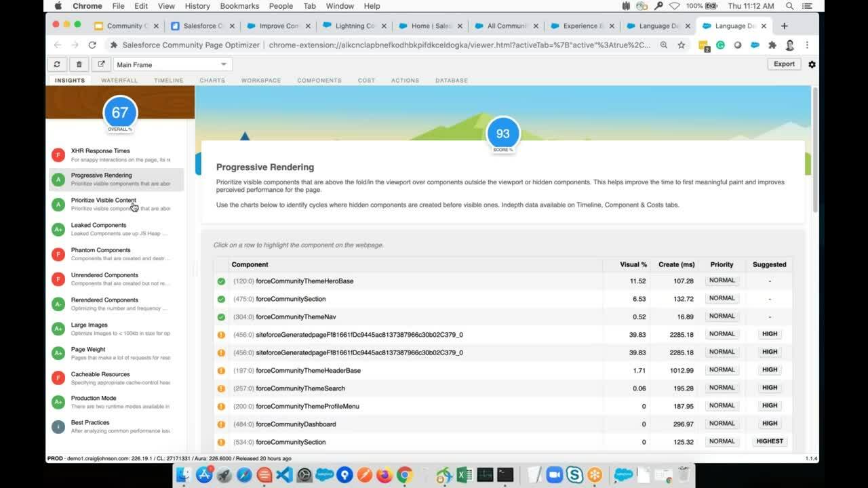The height and width of the screenshot is (488, 868).
Task: Open Firefox from the Dock
Action: click(x=384, y=474)
